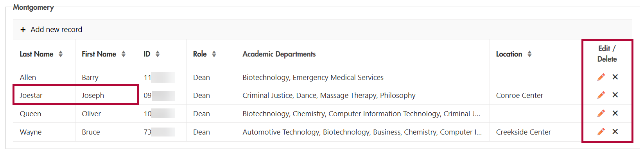Delete the Joseph Joestar record
644x156 pixels.
[615, 95]
